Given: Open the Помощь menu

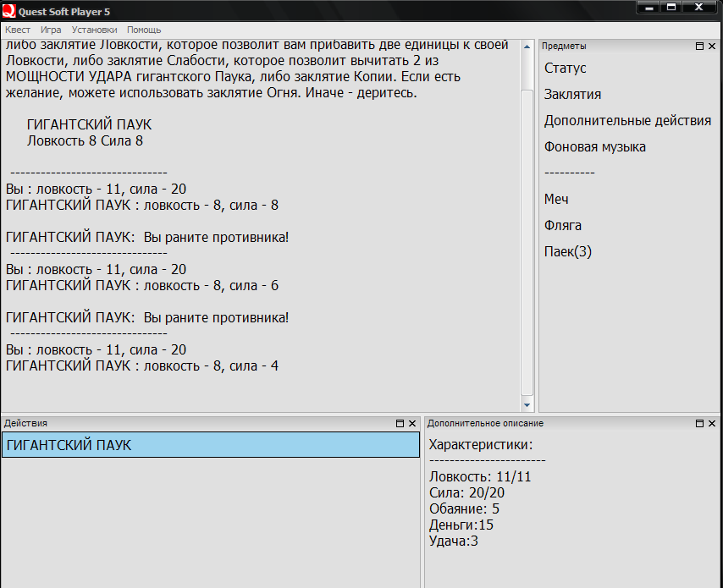Looking at the screenshot, I should 144,30.
